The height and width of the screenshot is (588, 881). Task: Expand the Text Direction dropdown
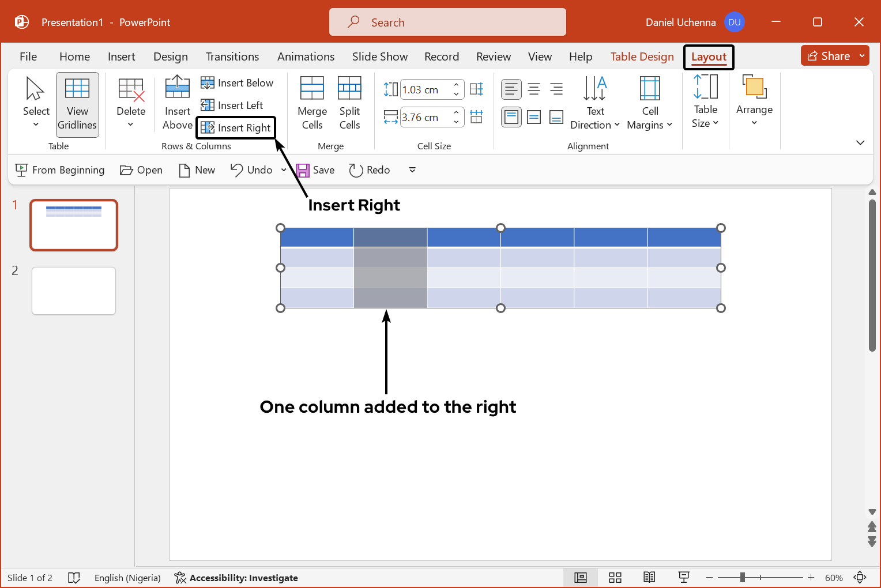point(594,104)
